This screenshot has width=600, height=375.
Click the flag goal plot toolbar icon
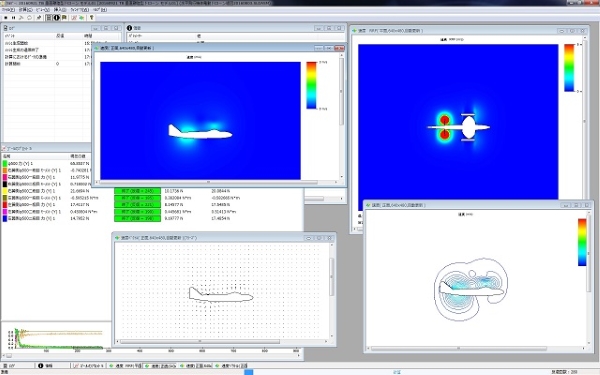tap(64, 18)
